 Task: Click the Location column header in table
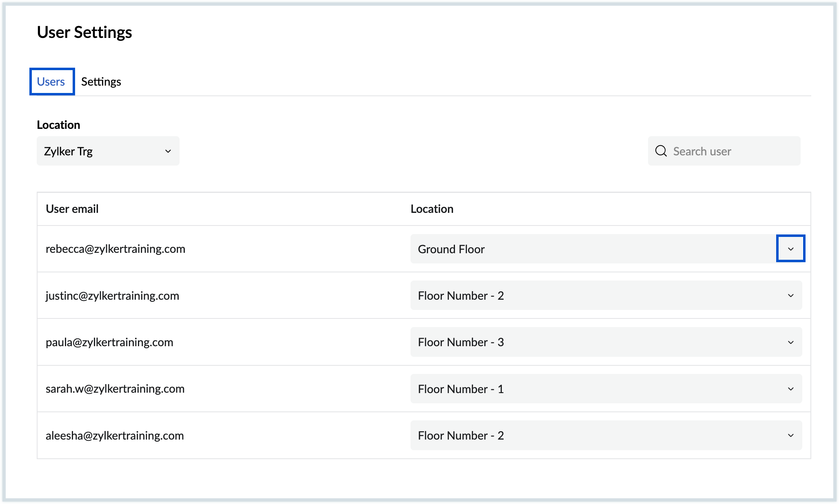pyautogui.click(x=432, y=209)
